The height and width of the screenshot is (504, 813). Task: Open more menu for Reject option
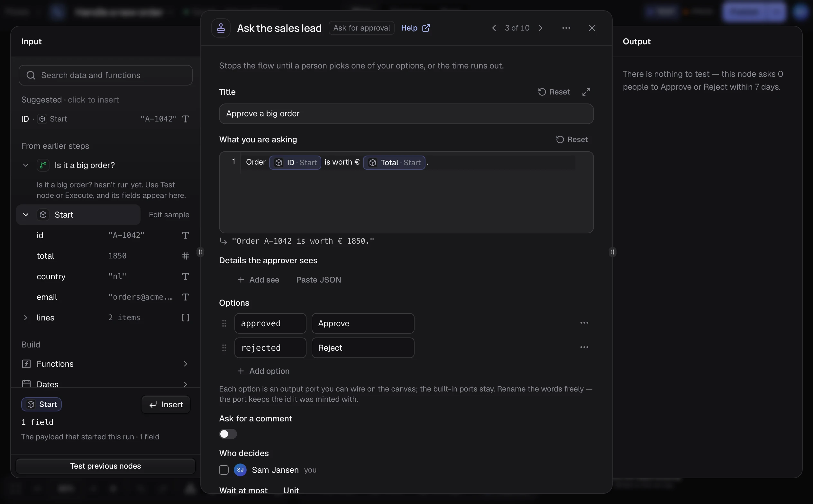click(x=584, y=347)
